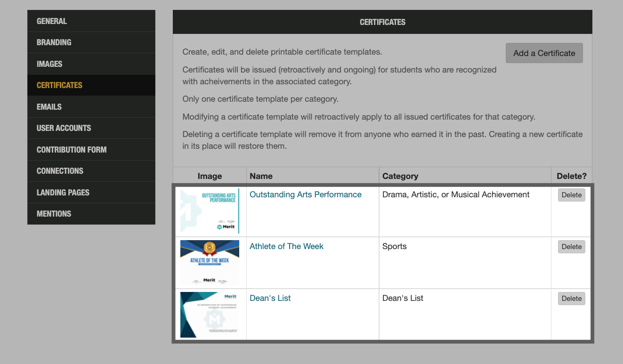
Task: Click the Dean's List certificate image
Action: tap(210, 314)
